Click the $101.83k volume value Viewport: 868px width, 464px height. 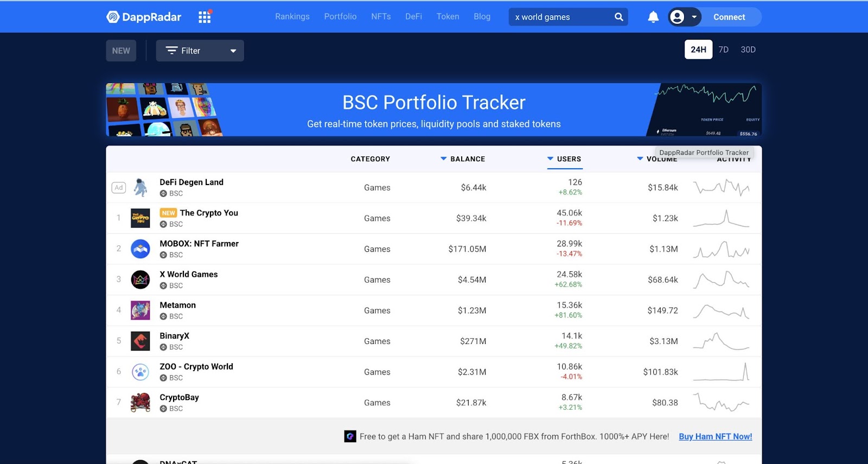click(660, 372)
